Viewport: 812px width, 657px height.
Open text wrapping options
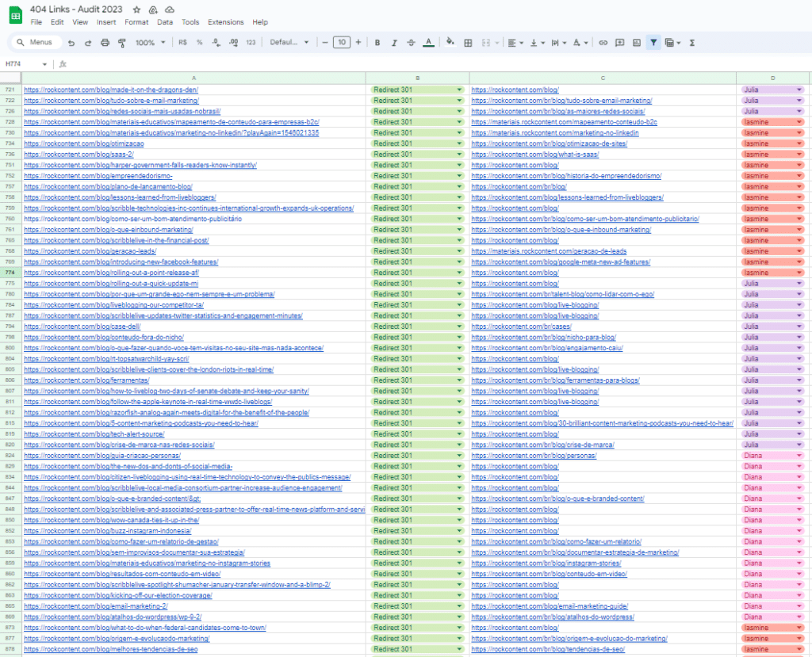tap(558, 43)
